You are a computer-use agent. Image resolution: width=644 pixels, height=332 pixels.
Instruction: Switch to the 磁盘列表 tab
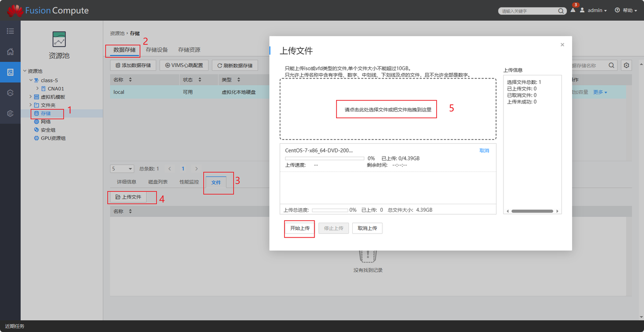[157, 182]
